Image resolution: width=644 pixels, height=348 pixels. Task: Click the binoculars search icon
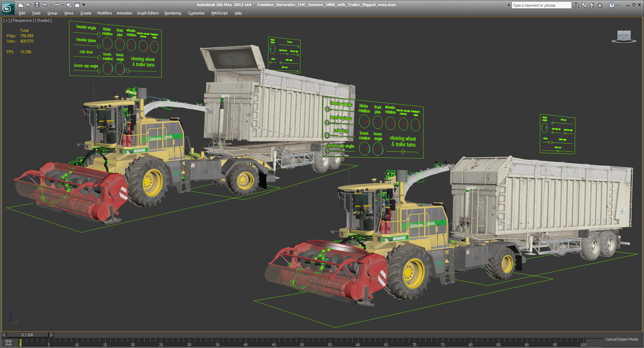click(576, 5)
